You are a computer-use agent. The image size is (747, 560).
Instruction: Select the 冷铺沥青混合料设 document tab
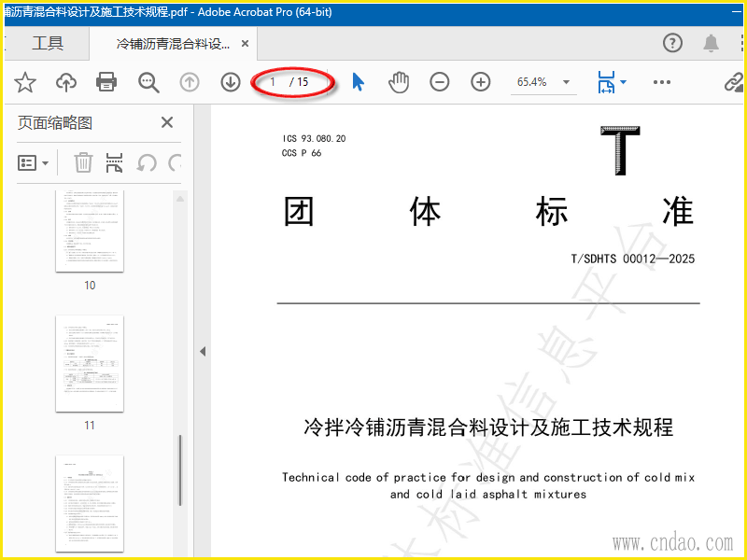point(173,44)
